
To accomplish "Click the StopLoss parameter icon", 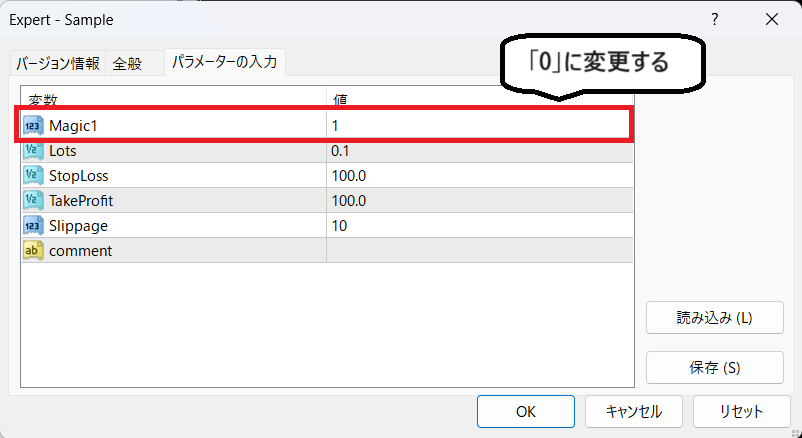I will point(33,175).
